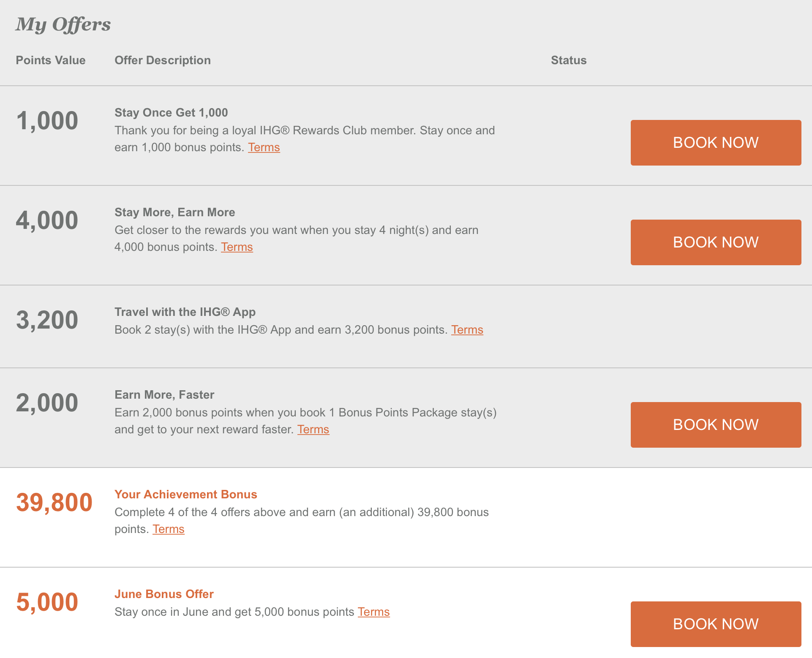This screenshot has height=658, width=812.
Task: Select the June Bonus Offer title
Action: pyautogui.click(x=164, y=594)
